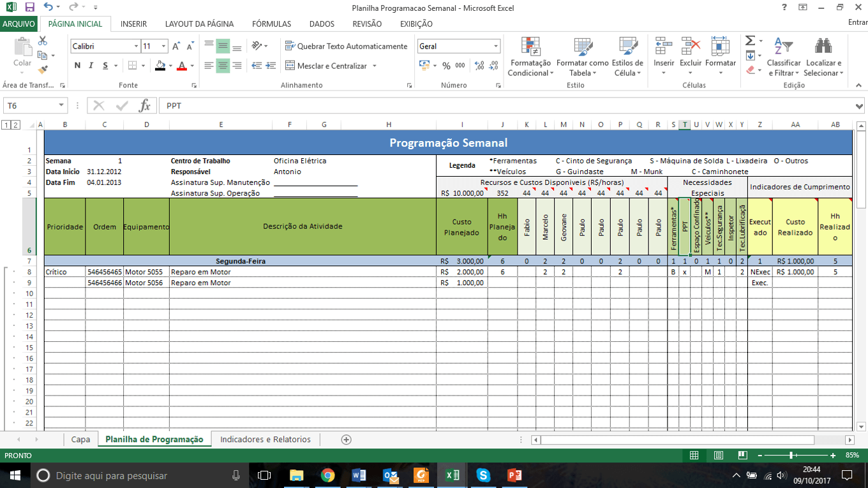This screenshot has width=868, height=488.
Task: Click the fill color bucket swatch
Action: [x=160, y=66]
